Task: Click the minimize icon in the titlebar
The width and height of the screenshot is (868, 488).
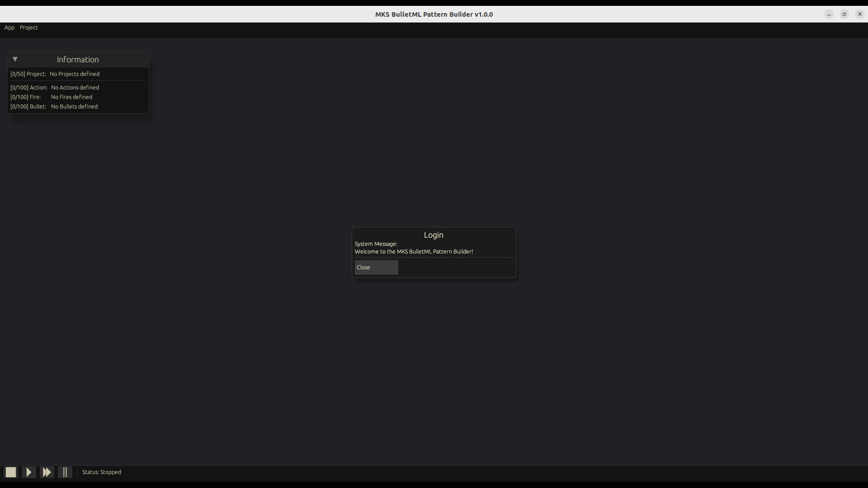Action: click(x=829, y=14)
